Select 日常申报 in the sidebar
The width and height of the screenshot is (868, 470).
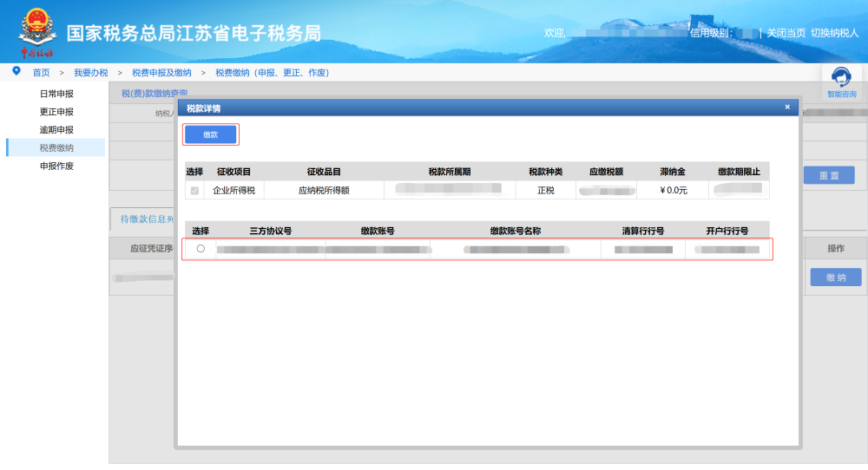pyautogui.click(x=56, y=94)
